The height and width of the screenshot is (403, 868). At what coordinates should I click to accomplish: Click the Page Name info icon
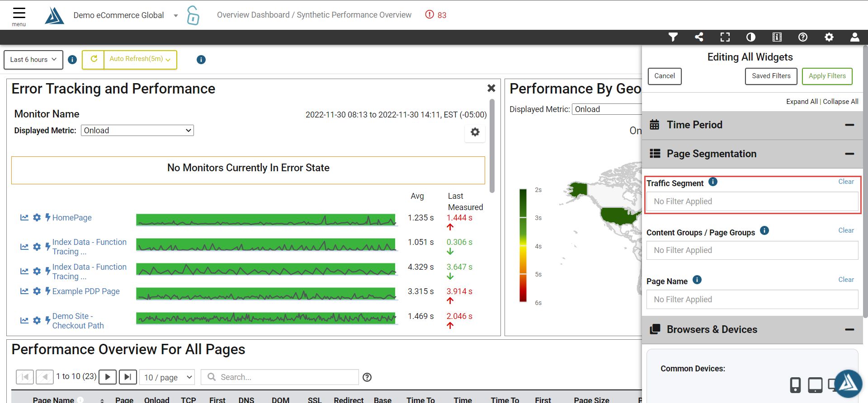click(697, 280)
